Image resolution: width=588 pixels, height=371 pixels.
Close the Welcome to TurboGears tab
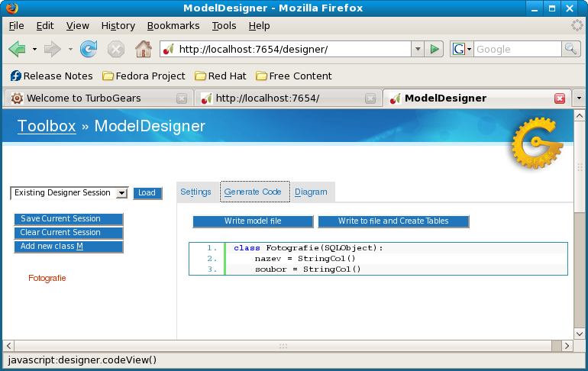pyautogui.click(x=182, y=98)
